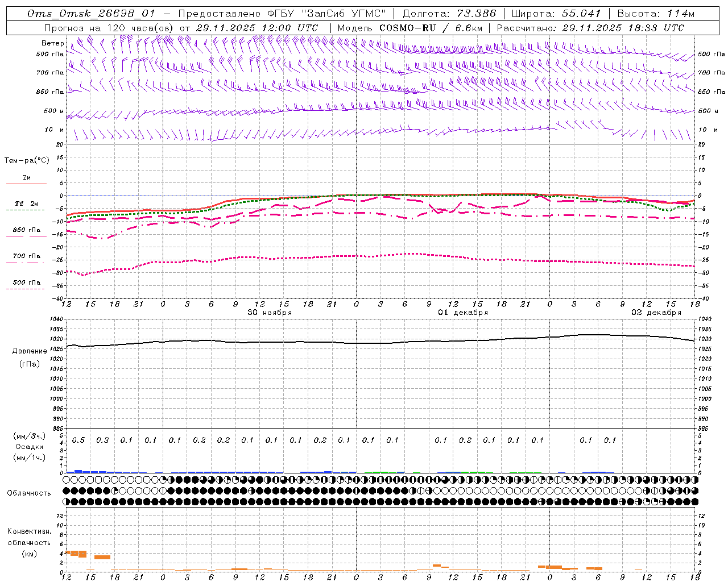This screenshot has width=728, height=582.
Task: Click the red solid legend line under 2м
Action: (26, 184)
